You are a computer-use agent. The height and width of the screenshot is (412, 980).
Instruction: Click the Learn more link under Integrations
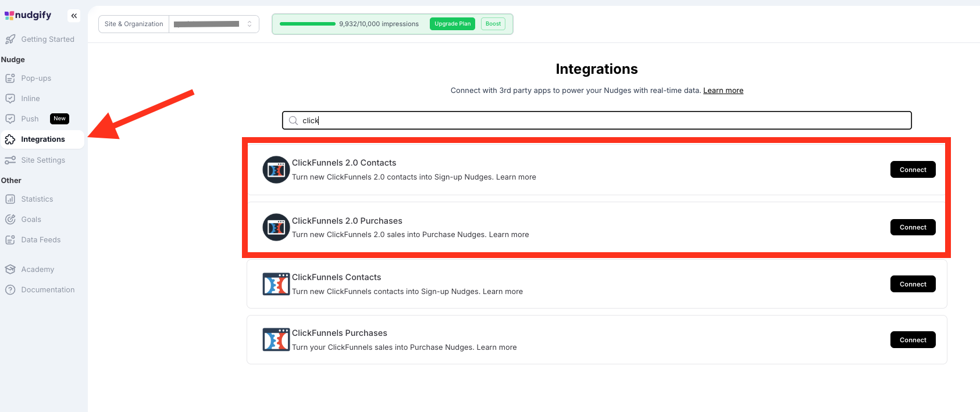pyautogui.click(x=723, y=91)
